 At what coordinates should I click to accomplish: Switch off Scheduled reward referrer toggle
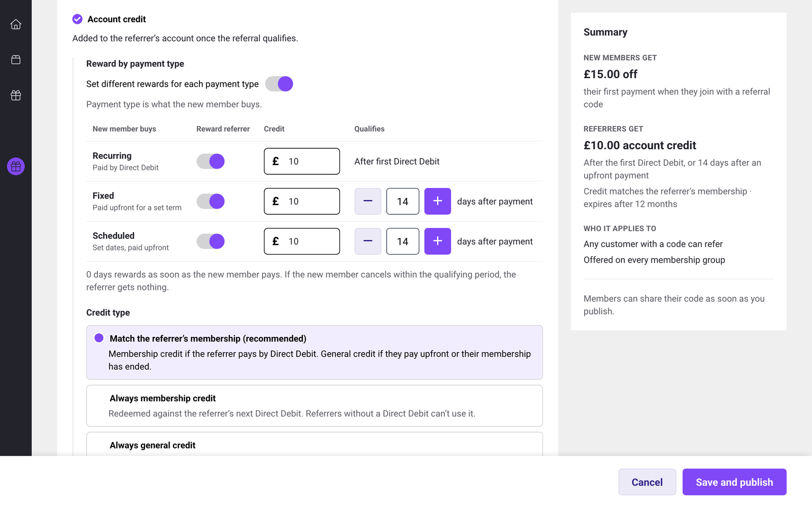pos(211,241)
